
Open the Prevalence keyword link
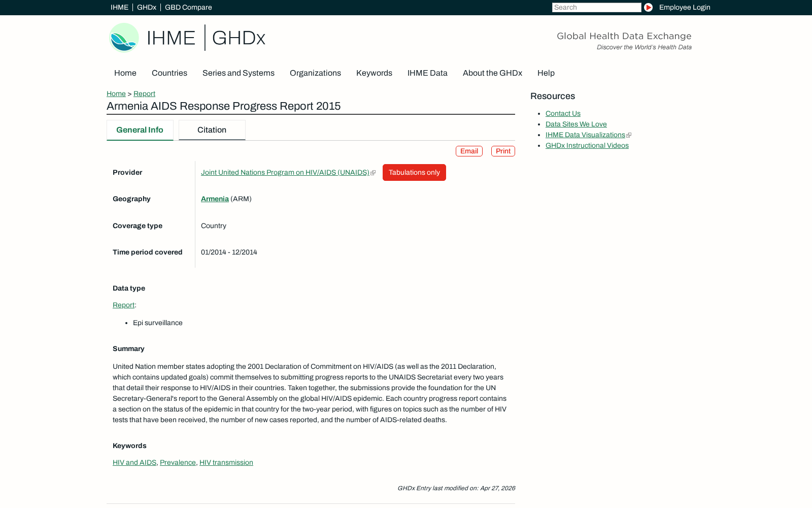point(178,463)
